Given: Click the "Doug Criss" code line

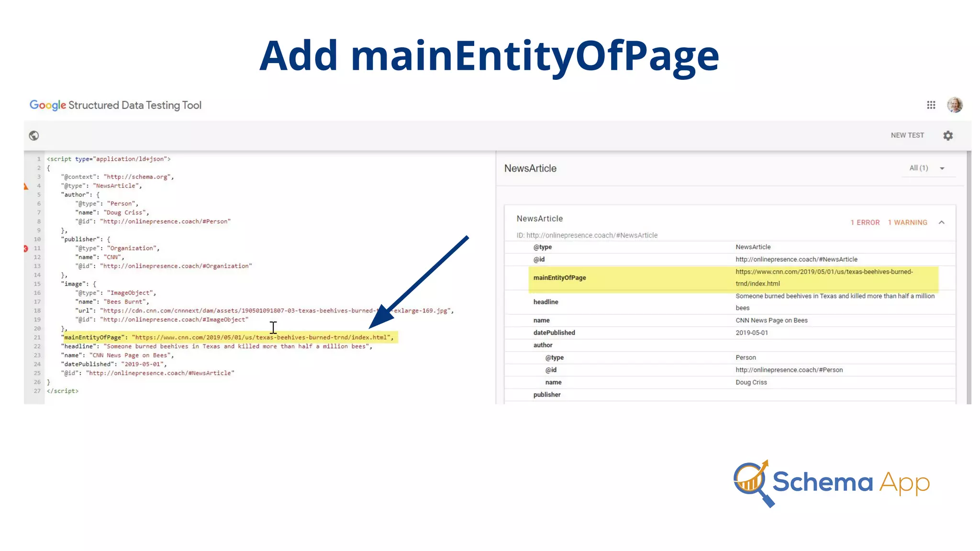Looking at the screenshot, I should (x=112, y=213).
